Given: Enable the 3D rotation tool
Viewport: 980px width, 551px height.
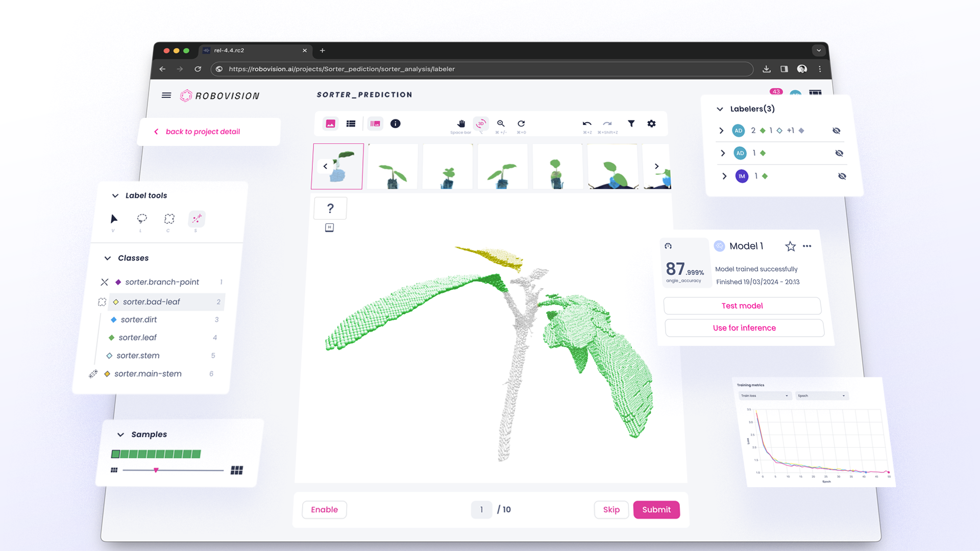Looking at the screenshot, I should click(480, 123).
